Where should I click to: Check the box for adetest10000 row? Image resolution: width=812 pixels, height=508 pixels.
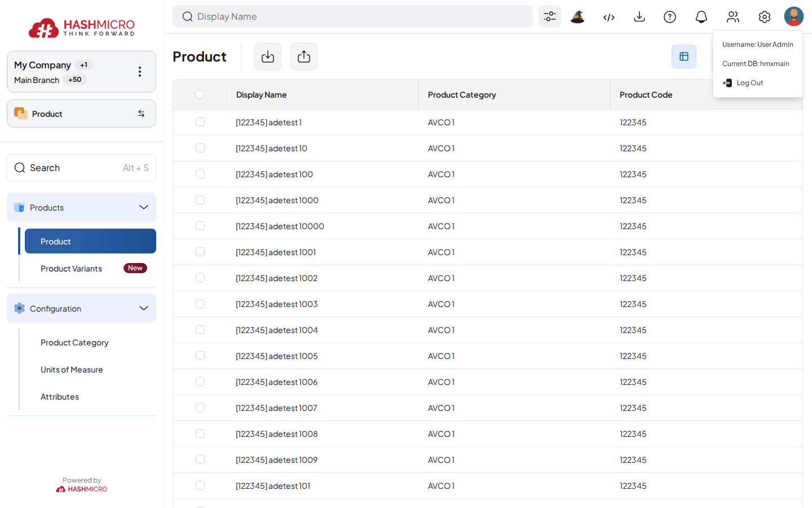click(x=200, y=226)
